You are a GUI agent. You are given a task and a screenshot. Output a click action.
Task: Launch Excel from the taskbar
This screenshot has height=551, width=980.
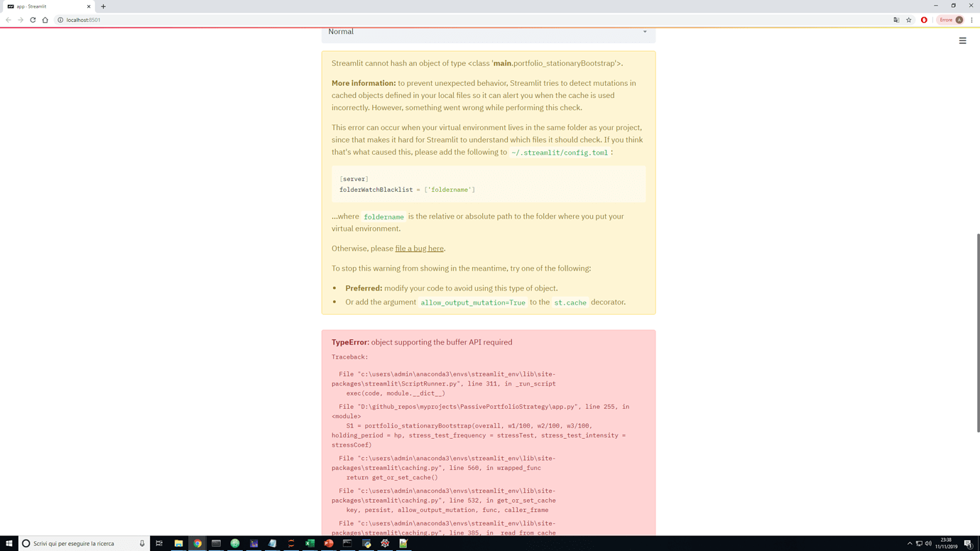click(309, 543)
